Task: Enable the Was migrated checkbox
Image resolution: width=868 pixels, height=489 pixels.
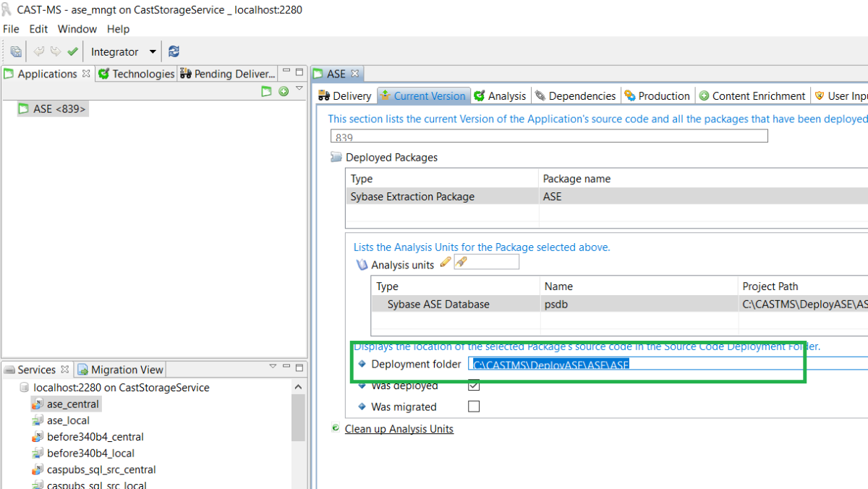Action: pyautogui.click(x=474, y=407)
